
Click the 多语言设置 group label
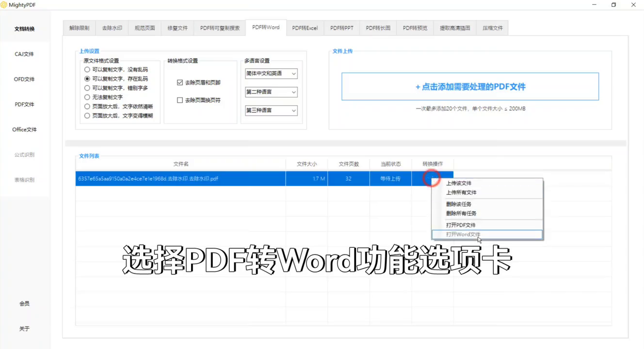pyautogui.click(x=257, y=61)
